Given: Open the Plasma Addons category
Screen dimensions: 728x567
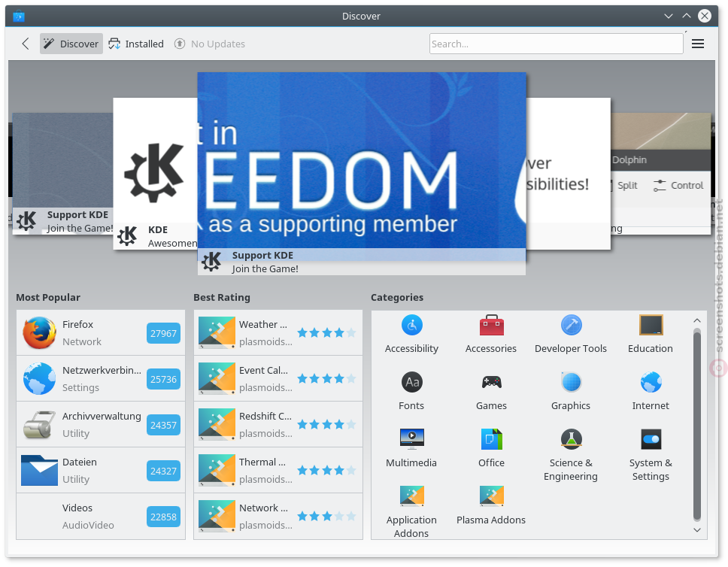Looking at the screenshot, I should pyautogui.click(x=491, y=505).
